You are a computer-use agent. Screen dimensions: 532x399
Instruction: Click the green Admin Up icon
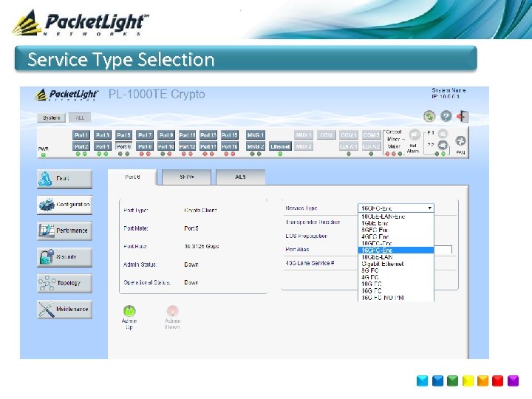[129, 310]
